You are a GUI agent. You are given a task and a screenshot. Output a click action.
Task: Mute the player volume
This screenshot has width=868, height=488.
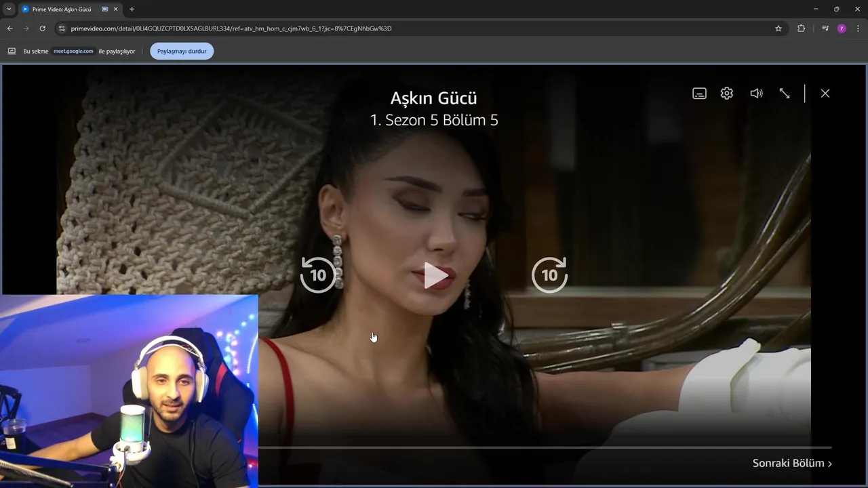click(756, 94)
